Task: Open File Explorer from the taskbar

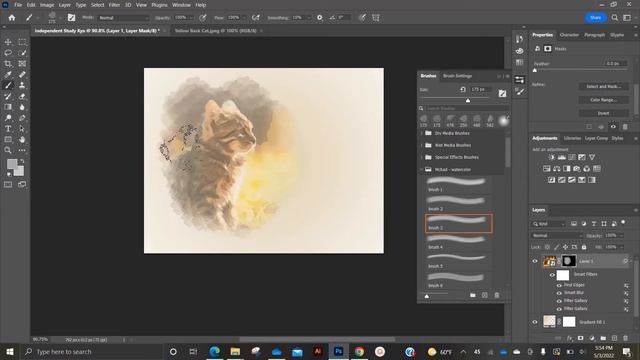Action: coord(235,351)
